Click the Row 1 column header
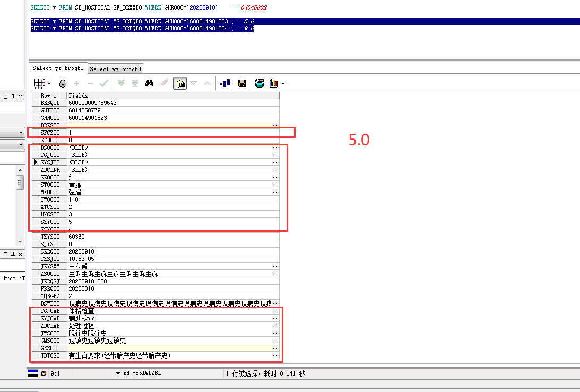The width and height of the screenshot is (580, 392). (53, 95)
